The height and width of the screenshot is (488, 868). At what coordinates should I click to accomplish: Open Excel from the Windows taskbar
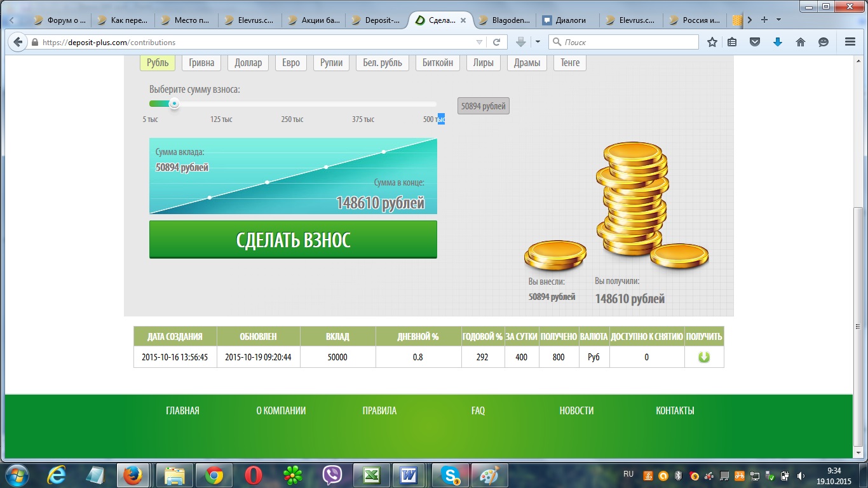[x=371, y=475]
